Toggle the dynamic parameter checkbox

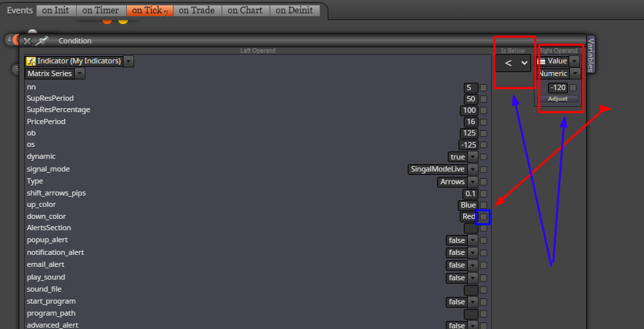pos(483,157)
